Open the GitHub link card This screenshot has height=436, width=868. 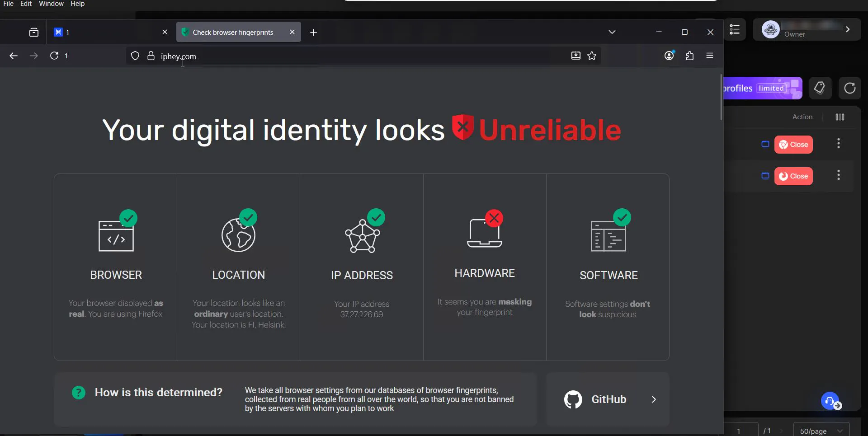608,399
